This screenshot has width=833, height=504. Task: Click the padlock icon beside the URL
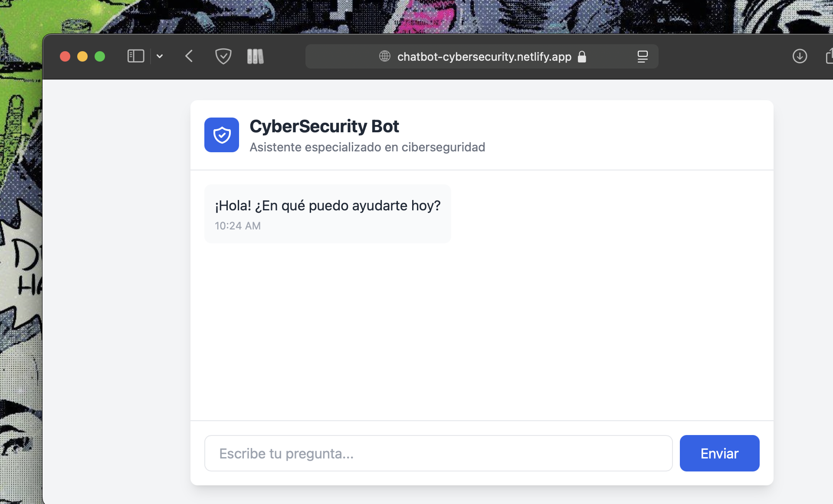point(582,57)
